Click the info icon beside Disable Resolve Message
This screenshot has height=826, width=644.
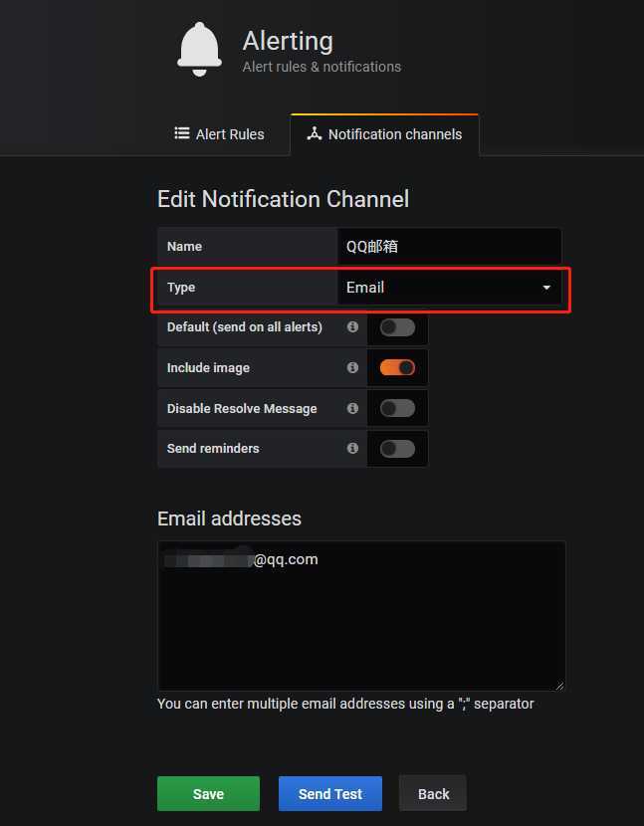click(352, 408)
